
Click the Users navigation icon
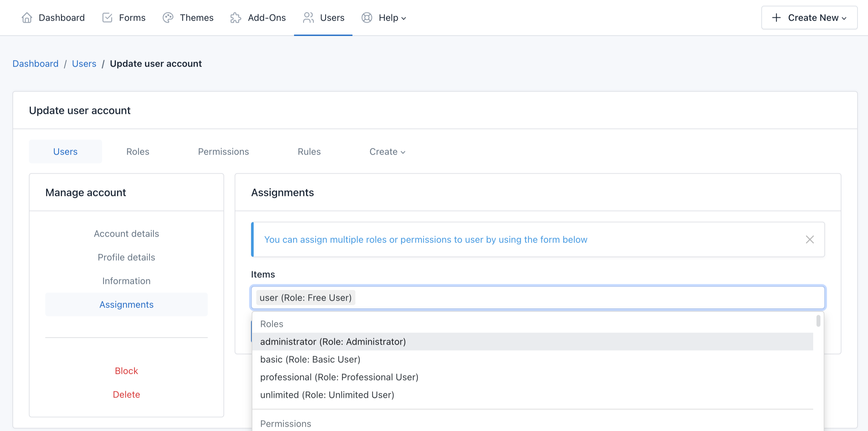pos(308,17)
